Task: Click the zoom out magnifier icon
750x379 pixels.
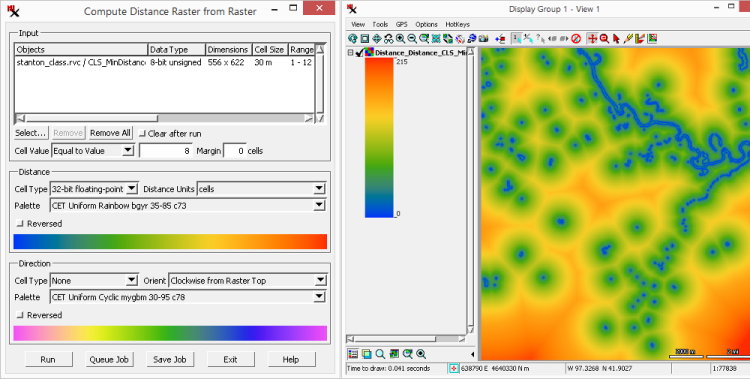Action: pyautogui.click(x=412, y=39)
